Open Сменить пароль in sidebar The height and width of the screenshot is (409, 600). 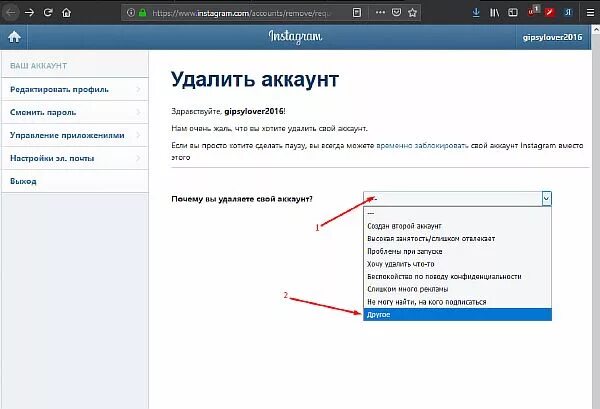pyautogui.click(x=75, y=112)
